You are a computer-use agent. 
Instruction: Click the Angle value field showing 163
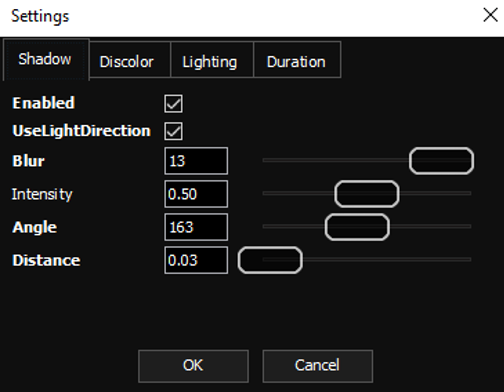tap(196, 227)
